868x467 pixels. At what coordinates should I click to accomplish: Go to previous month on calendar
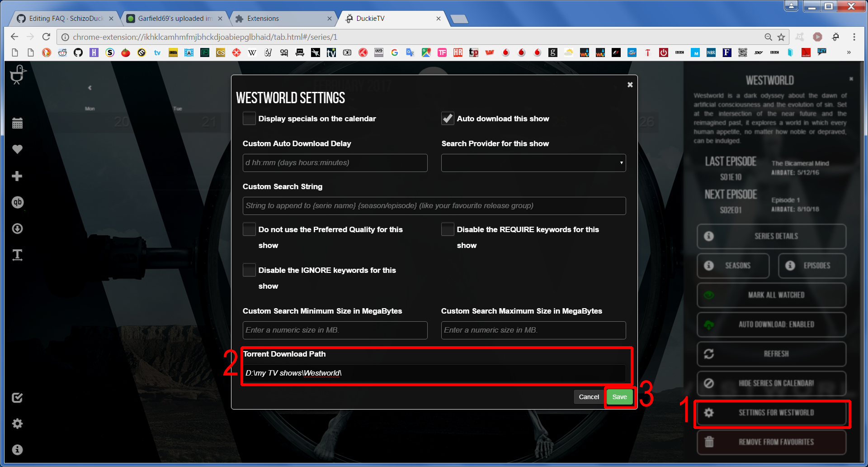(x=90, y=88)
